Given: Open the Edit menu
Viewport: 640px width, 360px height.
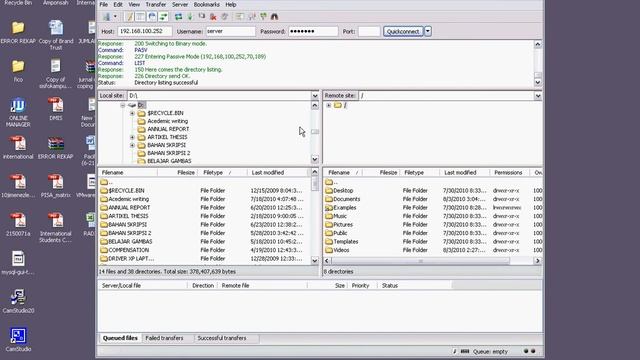Looking at the screenshot, I should [118, 4].
